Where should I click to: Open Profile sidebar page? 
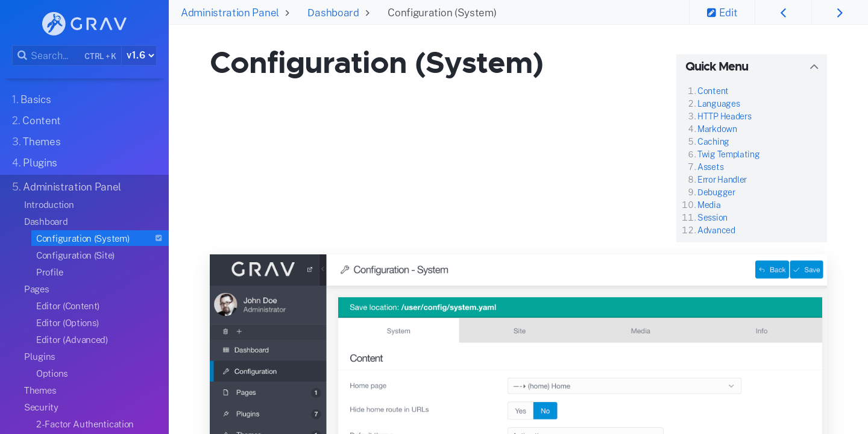coord(49,272)
